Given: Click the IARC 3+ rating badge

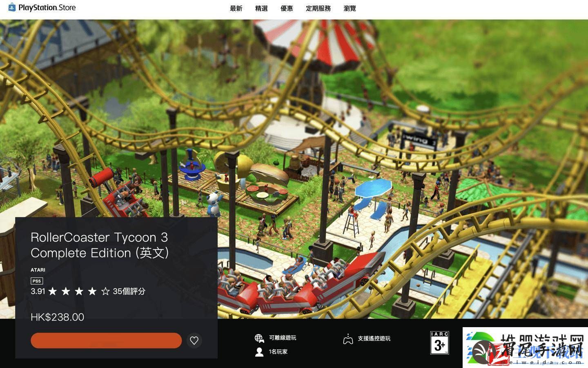Looking at the screenshot, I should click(440, 343).
